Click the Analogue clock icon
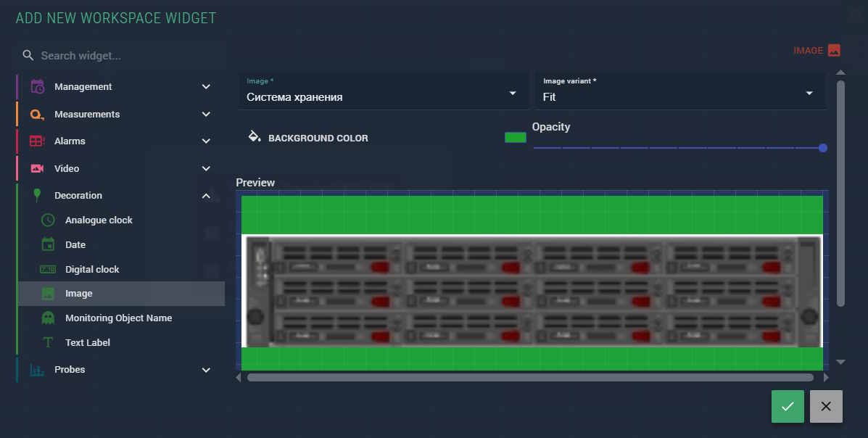Screen dimensions: 868x438 point(48,220)
